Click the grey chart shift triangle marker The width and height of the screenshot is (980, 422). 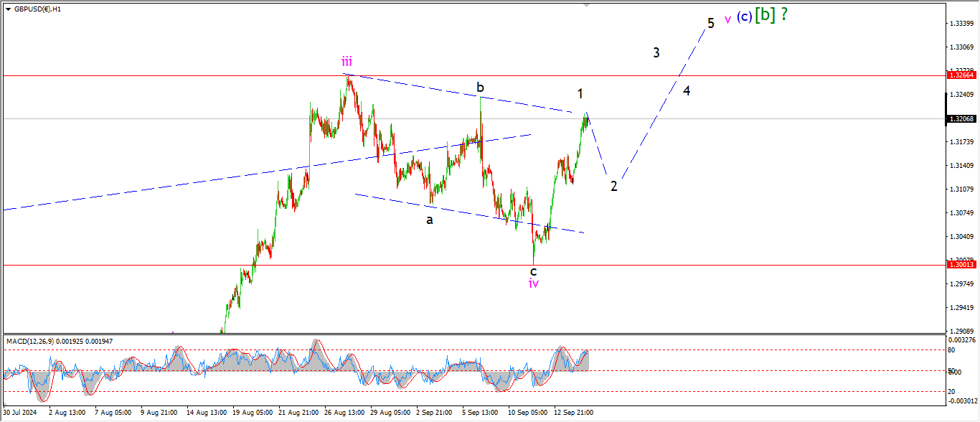(x=587, y=6)
